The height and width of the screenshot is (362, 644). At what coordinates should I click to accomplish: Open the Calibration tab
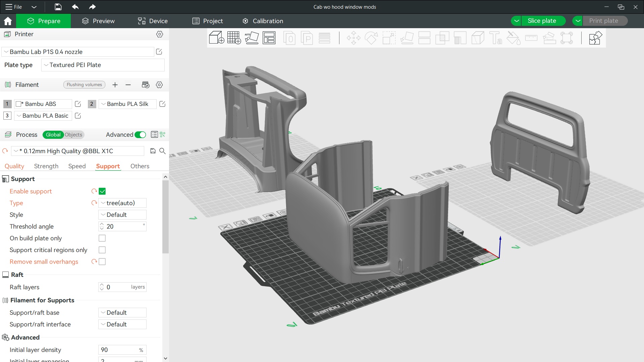click(263, 21)
